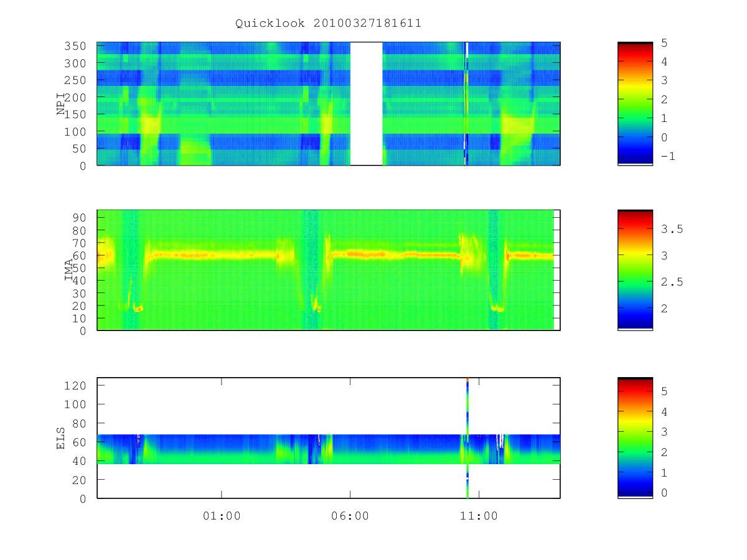This screenshot has width=747, height=560.
Task: Click the white data gap in the NPI plot
Action: coord(366,104)
